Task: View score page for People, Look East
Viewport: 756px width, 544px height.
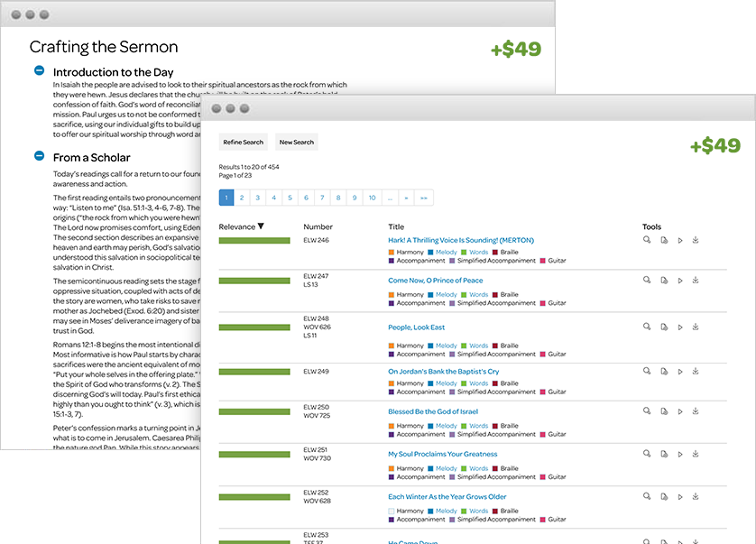Action: (664, 327)
